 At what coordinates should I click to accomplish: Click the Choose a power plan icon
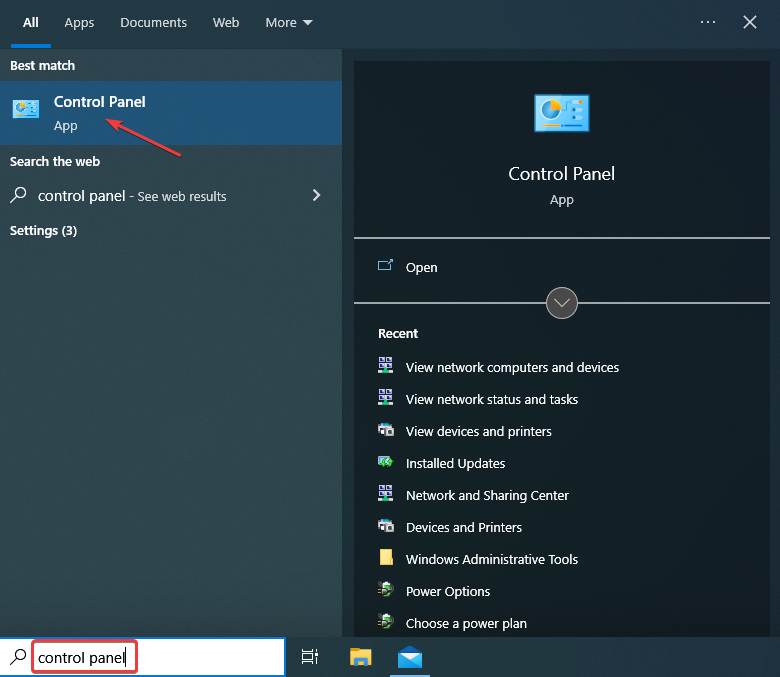pyautogui.click(x=386, y=621)
